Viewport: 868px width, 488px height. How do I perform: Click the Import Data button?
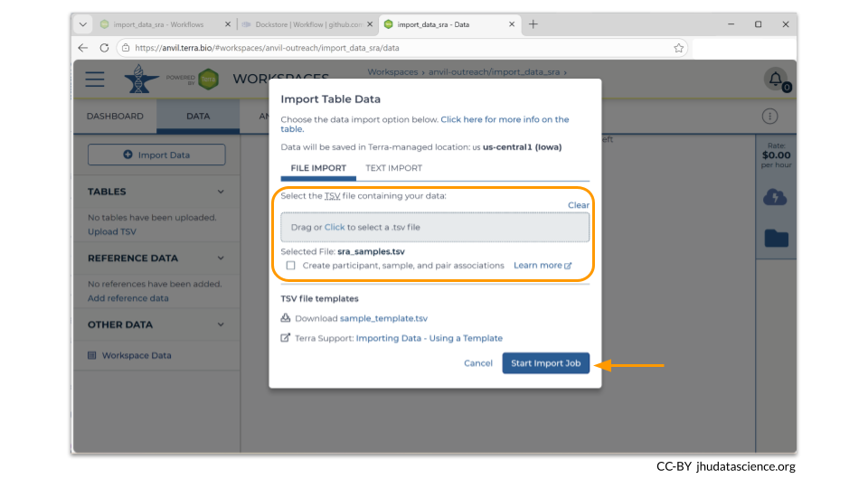tap(156, 155)
